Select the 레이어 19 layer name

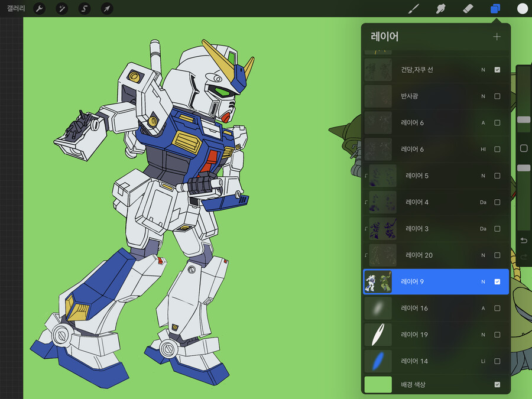coord(414,335)
